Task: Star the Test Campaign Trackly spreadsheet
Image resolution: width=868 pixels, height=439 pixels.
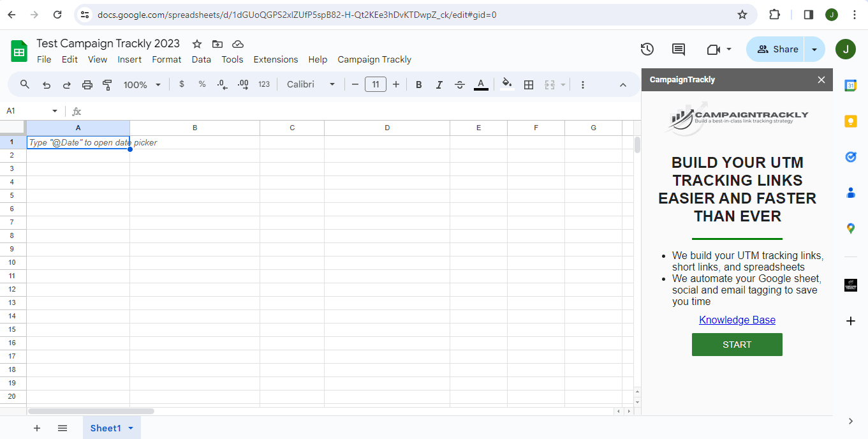Action: (196, 44)
